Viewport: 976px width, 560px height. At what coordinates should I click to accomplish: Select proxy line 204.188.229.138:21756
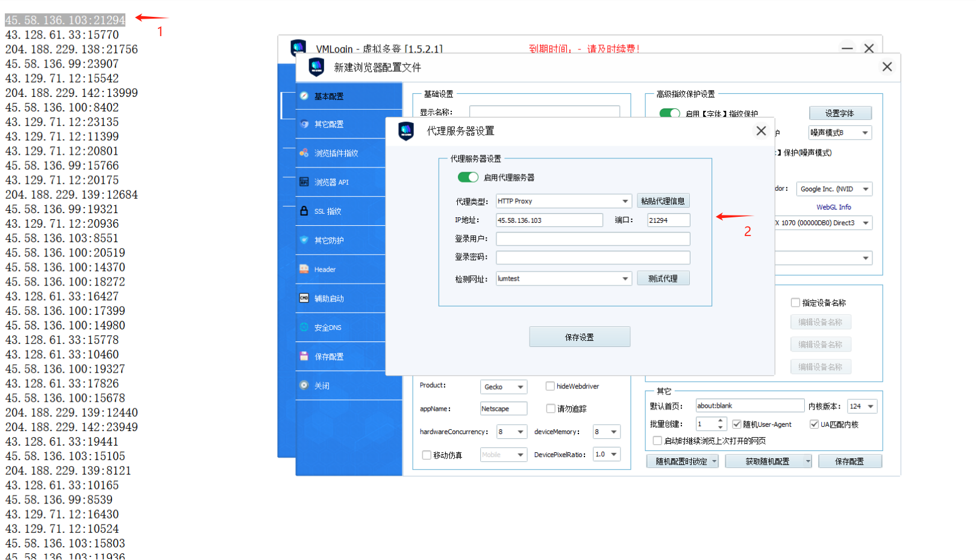(x=71, y=49)
